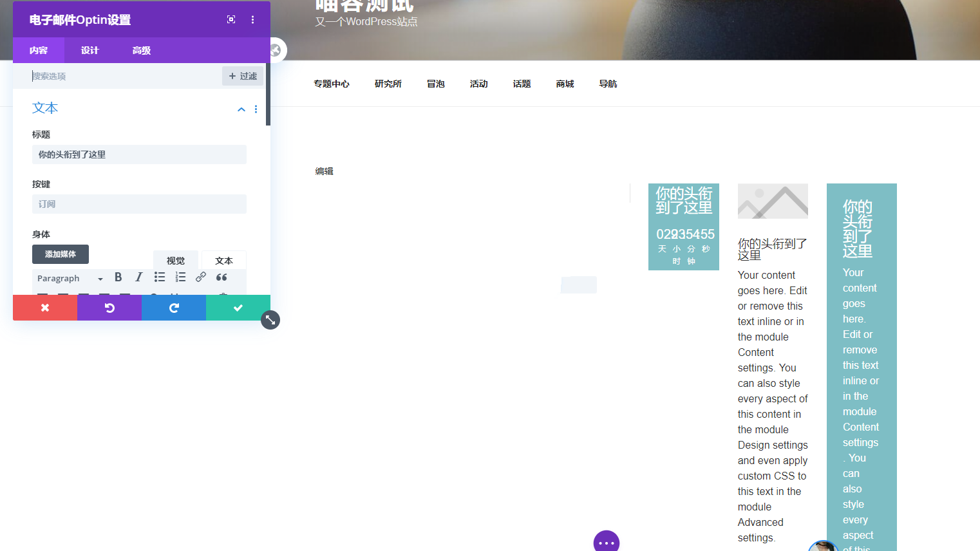Open the 文本 section options menu

point(256,109)
